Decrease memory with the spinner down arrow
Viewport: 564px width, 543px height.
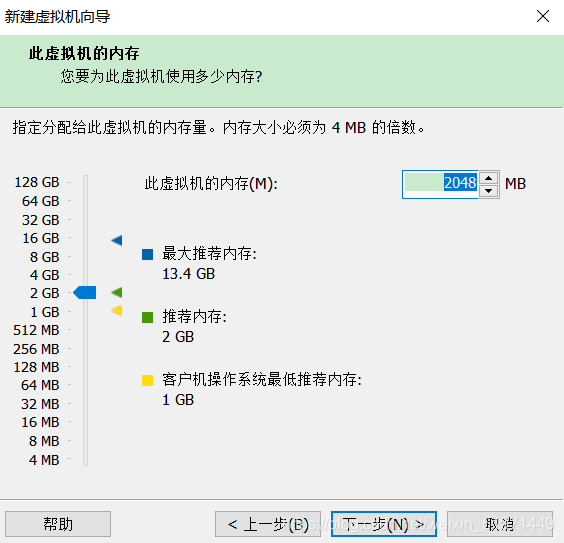pyautogui.click(x=488, y=191)
